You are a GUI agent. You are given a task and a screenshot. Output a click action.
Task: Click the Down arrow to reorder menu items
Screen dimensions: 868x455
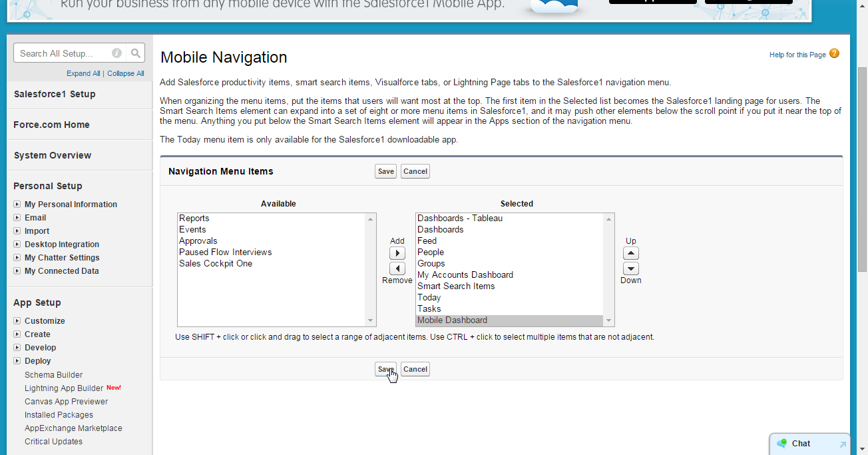630,268
